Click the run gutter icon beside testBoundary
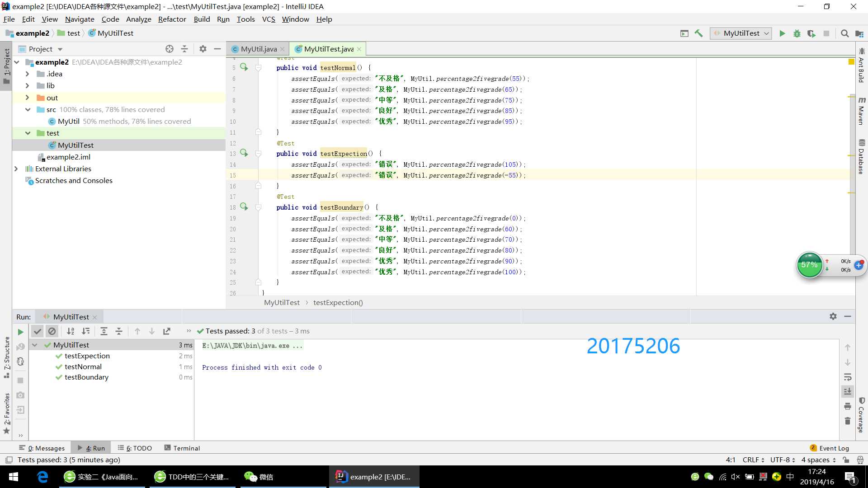 244,207
